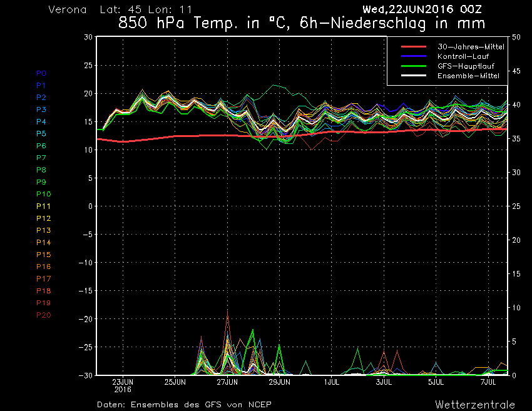The height and width of the screenshot is (411, 532).
Task: Click the P14 ensemble member label
Action: tap(43, 243)
